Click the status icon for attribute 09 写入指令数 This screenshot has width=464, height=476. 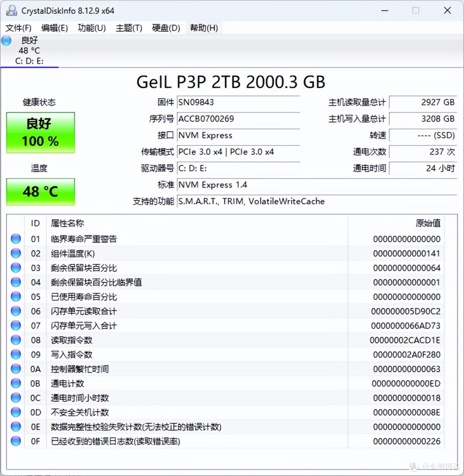16,354
